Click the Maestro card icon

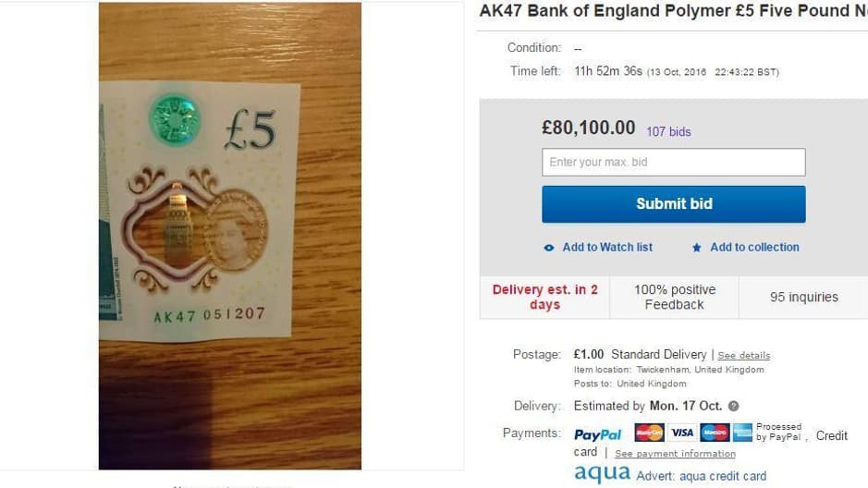click(x=714, y=433)
